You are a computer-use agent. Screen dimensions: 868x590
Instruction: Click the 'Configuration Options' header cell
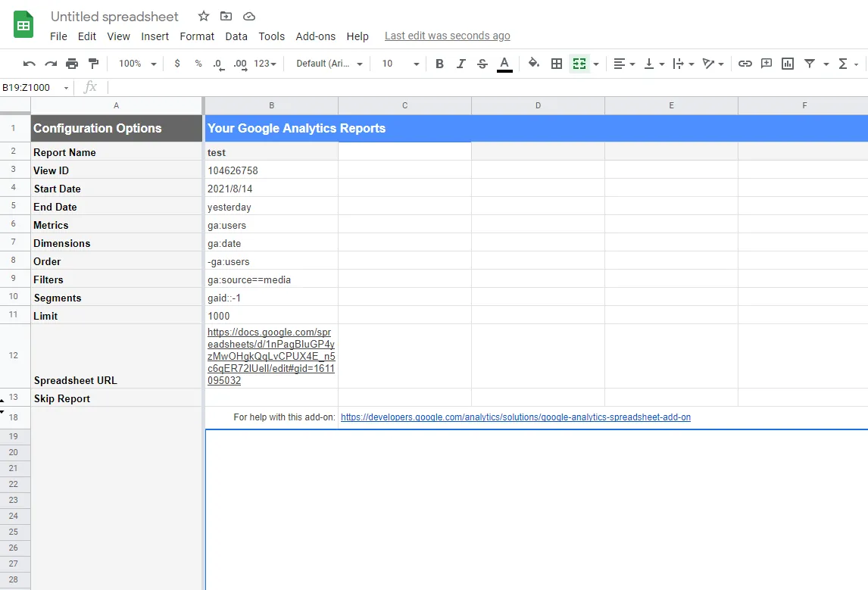click(x=116, y=129)
